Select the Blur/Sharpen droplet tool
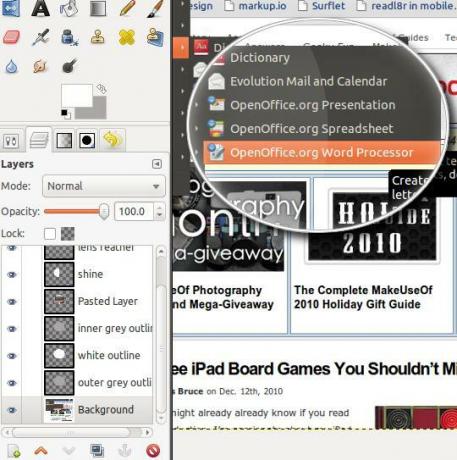 (x=12, y=66)
